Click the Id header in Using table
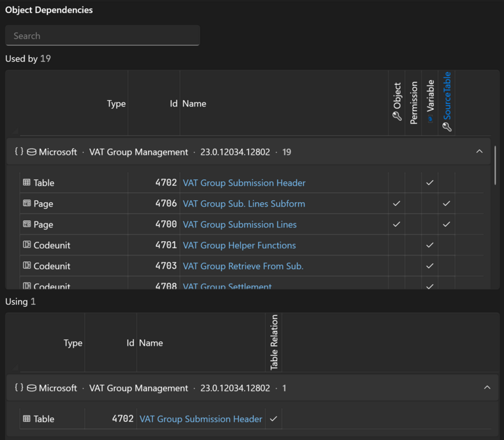This screenshot has height=440, width=504. 130,343
